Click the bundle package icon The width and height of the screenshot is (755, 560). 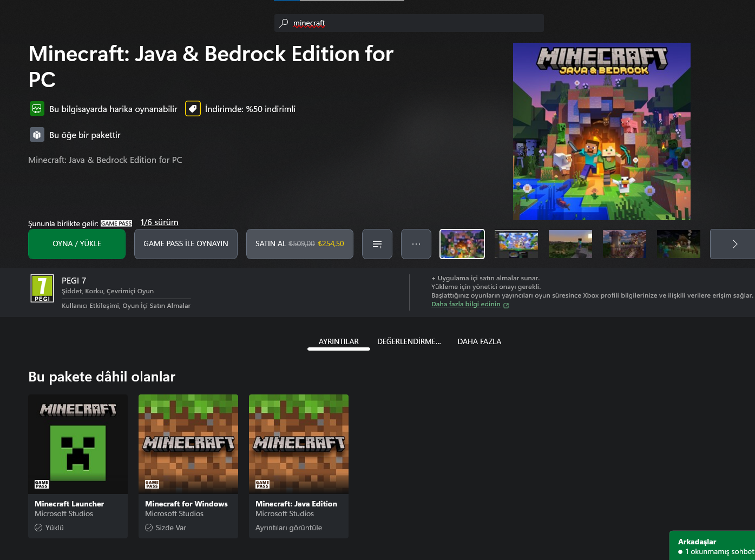(37, 135)
